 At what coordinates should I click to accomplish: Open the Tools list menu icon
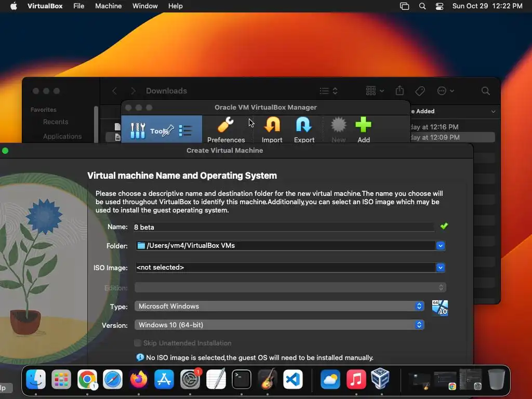pos(185,130)
